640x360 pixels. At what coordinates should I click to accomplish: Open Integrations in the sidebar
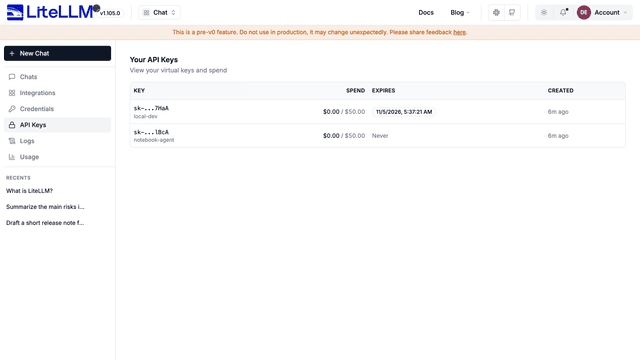coord(58,93)
